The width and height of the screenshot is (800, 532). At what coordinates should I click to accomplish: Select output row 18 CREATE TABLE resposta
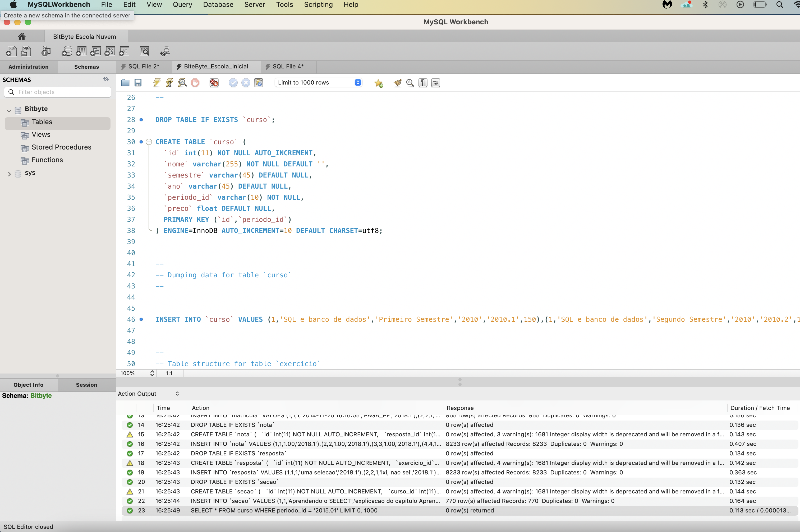tap(460, 463)
